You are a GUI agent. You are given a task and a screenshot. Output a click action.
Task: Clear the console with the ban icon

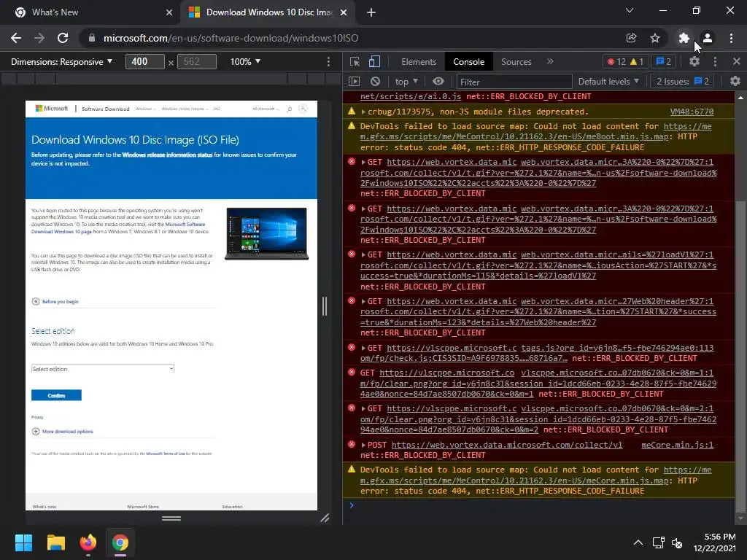[x=376, y=82]
